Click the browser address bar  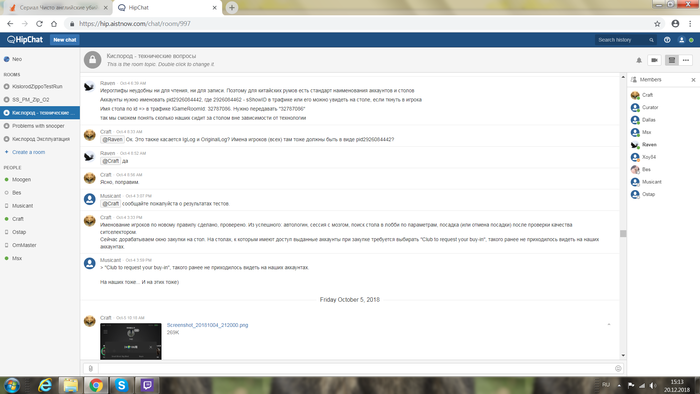point(357,24)
